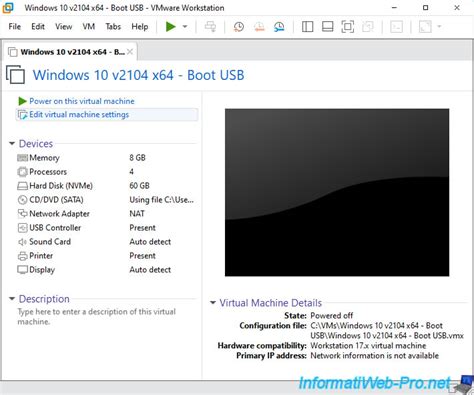Open the View menu
Screen dimensions: 474x395
(63, 27)
